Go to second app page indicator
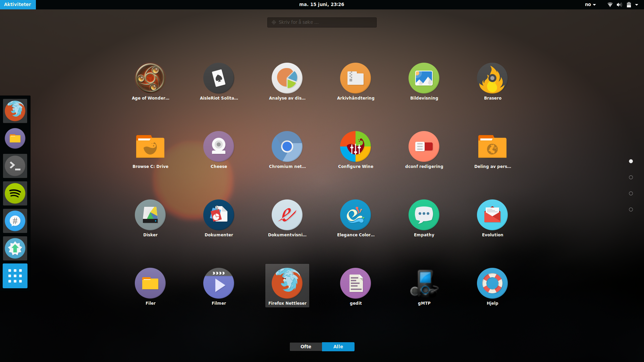 point(631,177)
